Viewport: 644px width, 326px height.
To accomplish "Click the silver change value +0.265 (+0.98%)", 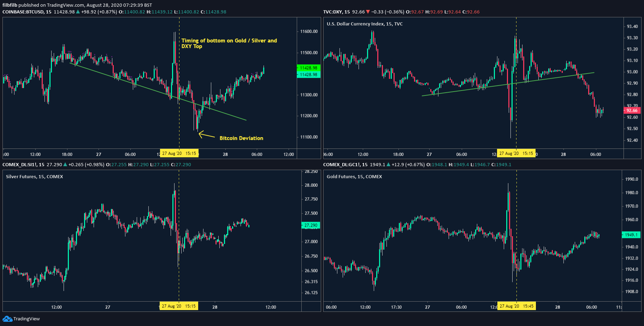I will point(87,164).
